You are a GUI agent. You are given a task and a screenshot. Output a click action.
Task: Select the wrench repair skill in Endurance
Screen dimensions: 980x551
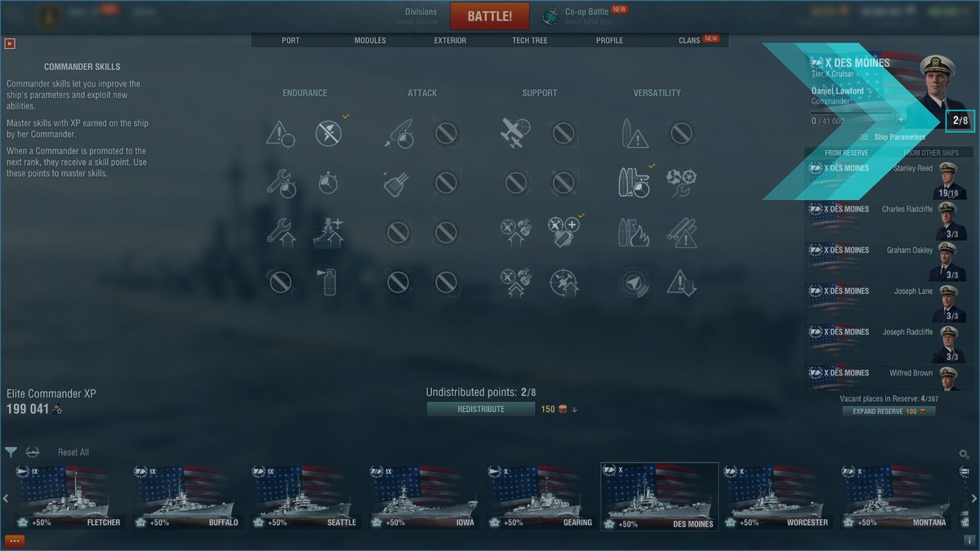tap(280, 183)
